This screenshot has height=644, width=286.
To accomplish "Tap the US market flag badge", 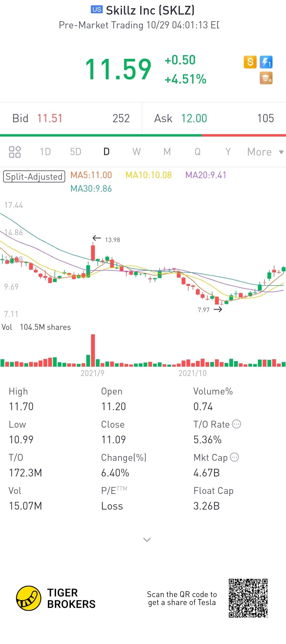I will pyautogui.click(x=97, y=10).
